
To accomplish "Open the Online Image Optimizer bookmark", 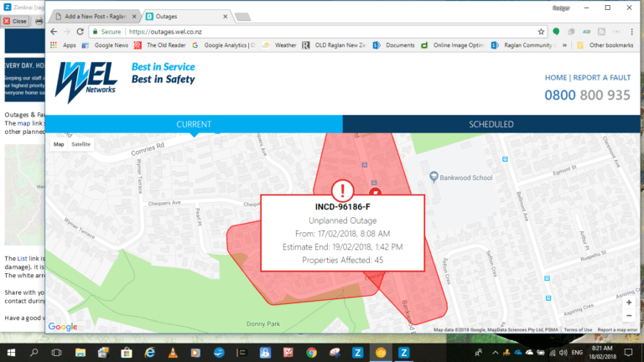I will [x=453, y=45].
